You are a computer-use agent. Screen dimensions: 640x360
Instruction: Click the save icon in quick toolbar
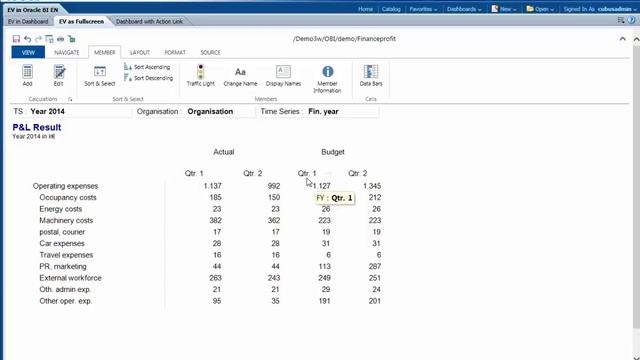[x=16, y=39]
